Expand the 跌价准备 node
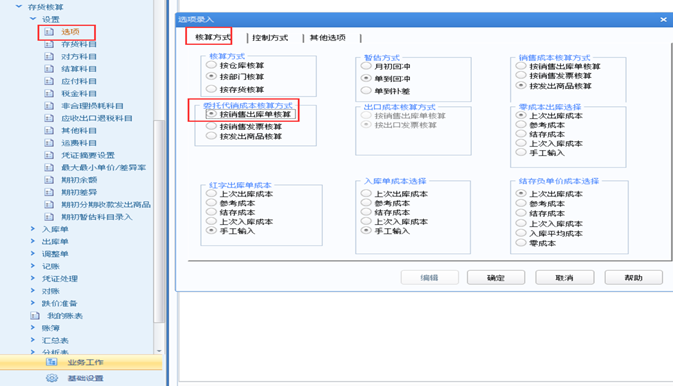673x386 pixels. (x=33, y=303)
